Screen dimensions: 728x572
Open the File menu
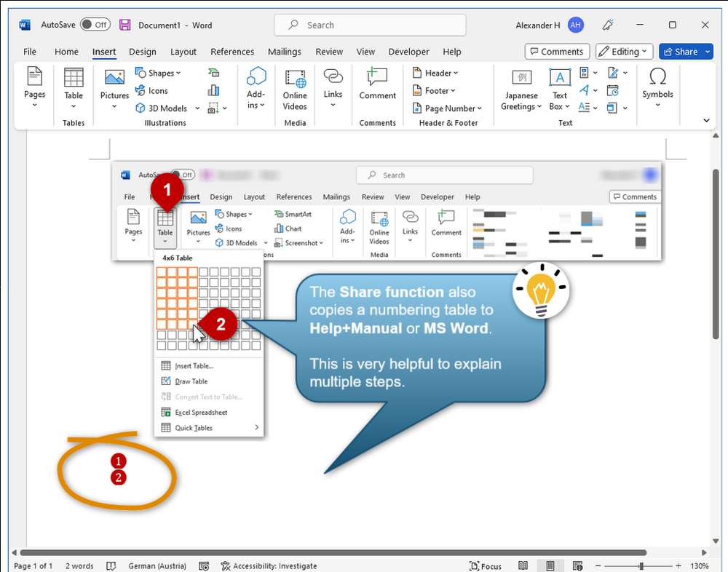tap(30, 52)
